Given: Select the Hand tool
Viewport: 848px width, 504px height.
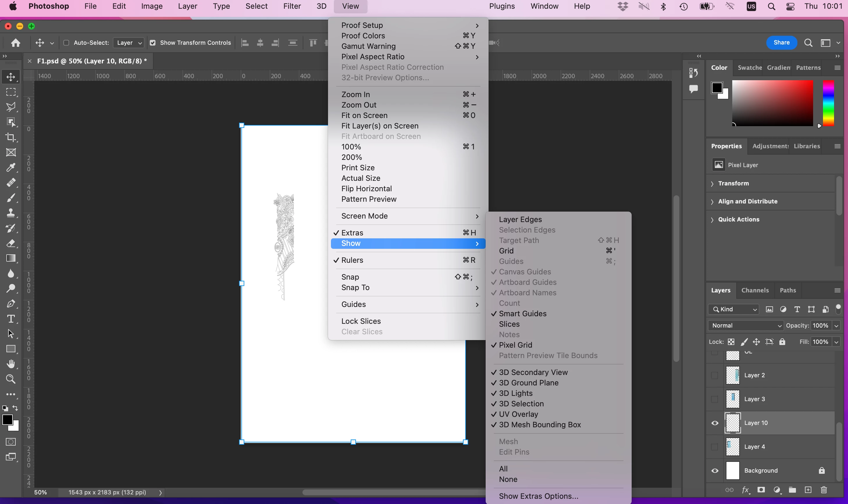Looking at the screenshot, I should click(x=11, y=364).
